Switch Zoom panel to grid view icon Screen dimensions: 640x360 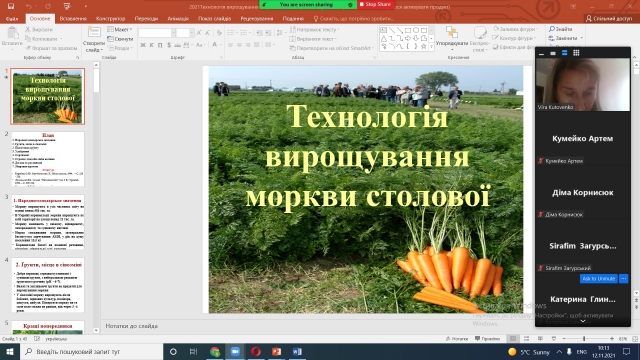click(576, 53)
